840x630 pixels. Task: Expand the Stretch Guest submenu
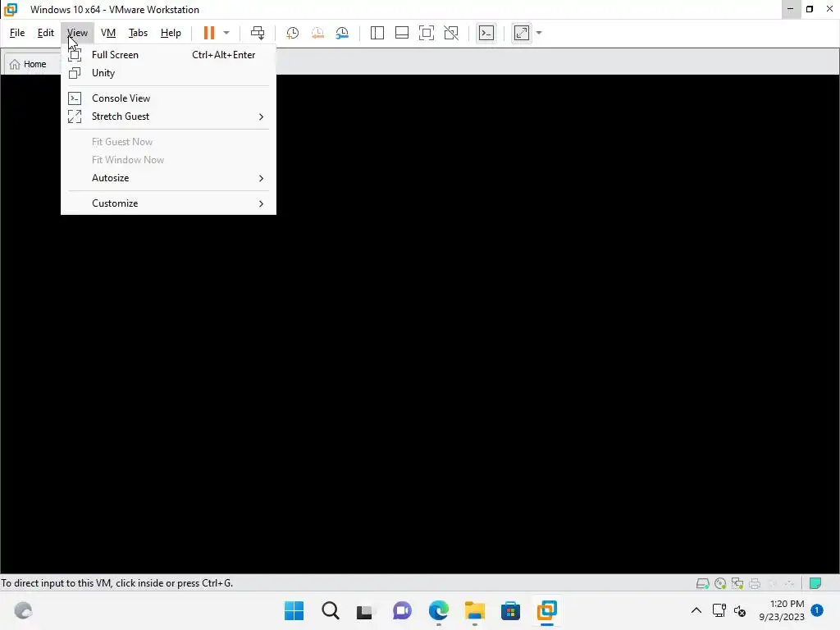169,116
